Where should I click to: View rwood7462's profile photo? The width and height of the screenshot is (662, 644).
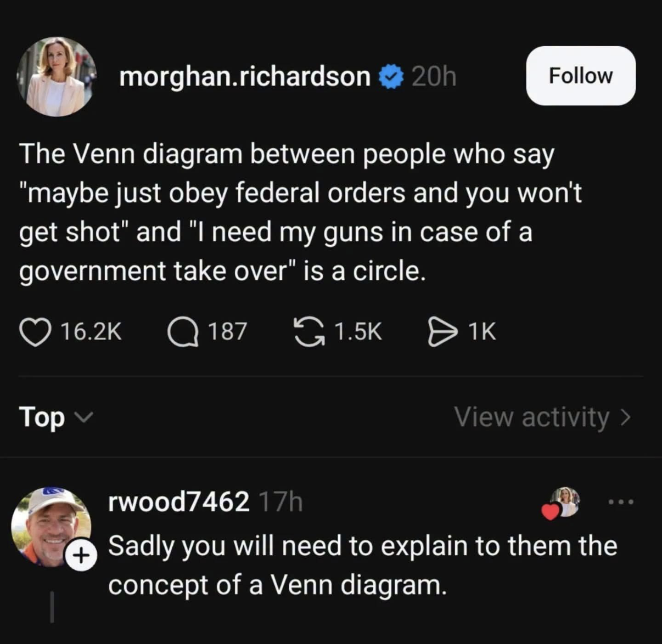(x=51, y=527)
